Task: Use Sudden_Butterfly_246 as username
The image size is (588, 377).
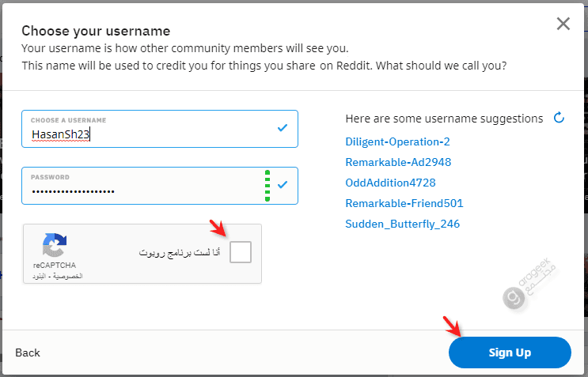Action: tap(402, 224)
